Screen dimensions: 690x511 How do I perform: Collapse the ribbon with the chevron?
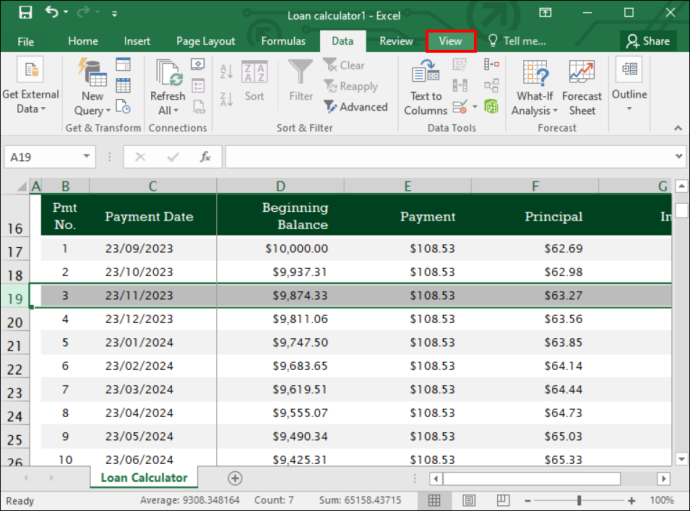point(678,128)
